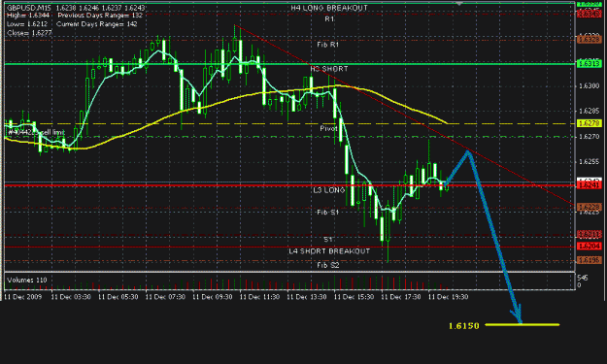The height and width of the screenshot is (364, 607).
Task: Click the 'R1' resistance label
Action: tap(329, 18)
